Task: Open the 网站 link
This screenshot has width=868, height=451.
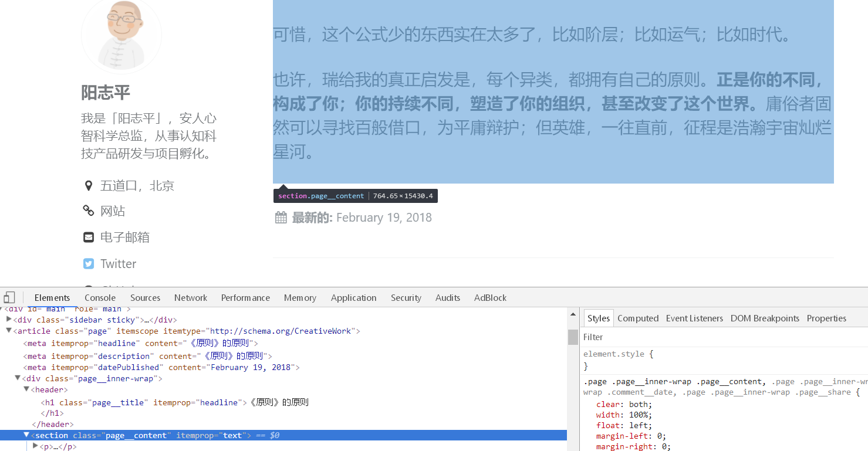Action: pos(113,211)
